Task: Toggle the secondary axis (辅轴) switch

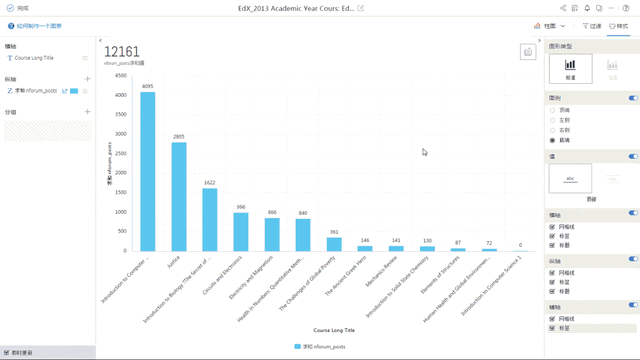Action: tap(633, 305)
